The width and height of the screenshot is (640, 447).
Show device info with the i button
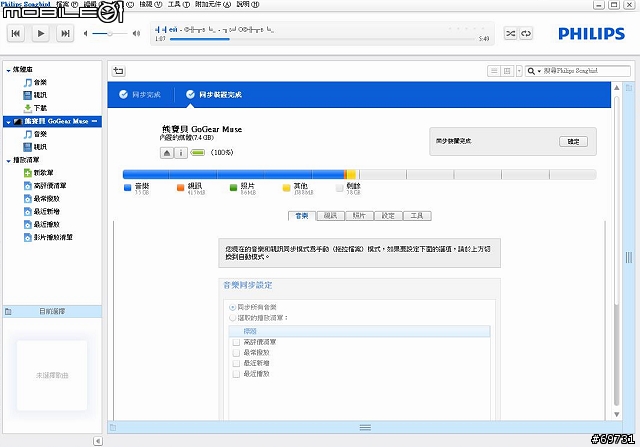point(181,153)
